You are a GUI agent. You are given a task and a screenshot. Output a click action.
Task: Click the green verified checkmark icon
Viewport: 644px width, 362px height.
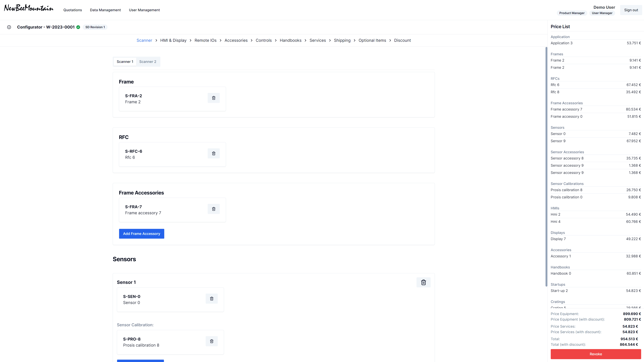tap(78, 27)
